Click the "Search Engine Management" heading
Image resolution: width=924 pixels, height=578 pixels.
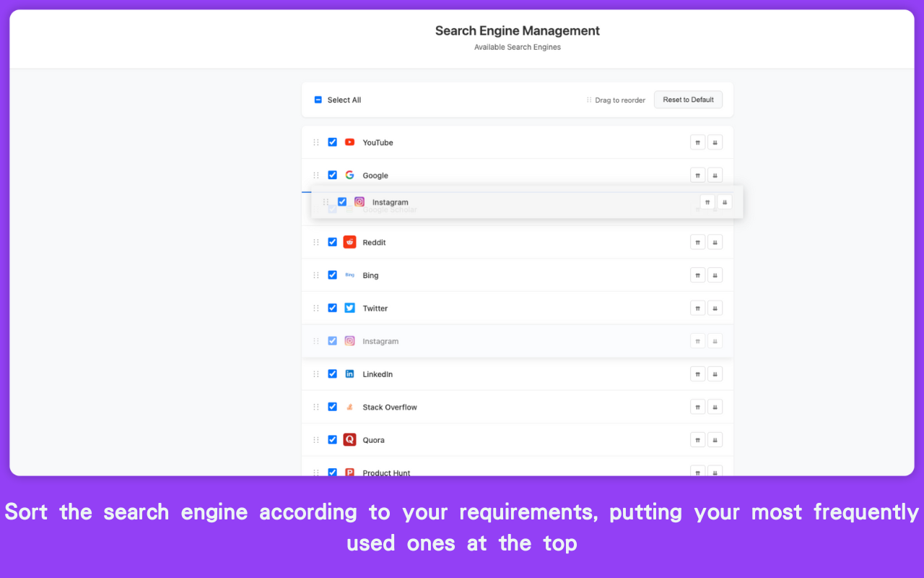click(518, 31)
